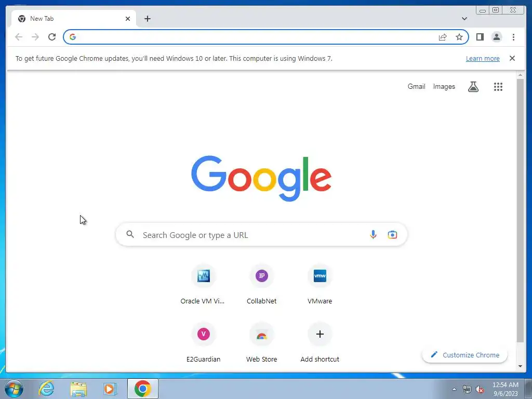The width and height of the screenshot is (532, 399).
Task: Click the page scroll down arrow
Action: pos(520,366)
